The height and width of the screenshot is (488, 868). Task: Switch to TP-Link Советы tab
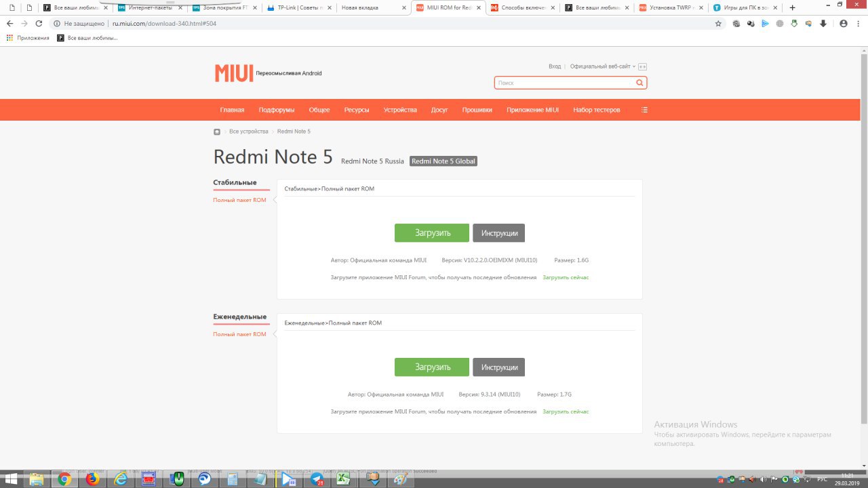coord(298,8)
